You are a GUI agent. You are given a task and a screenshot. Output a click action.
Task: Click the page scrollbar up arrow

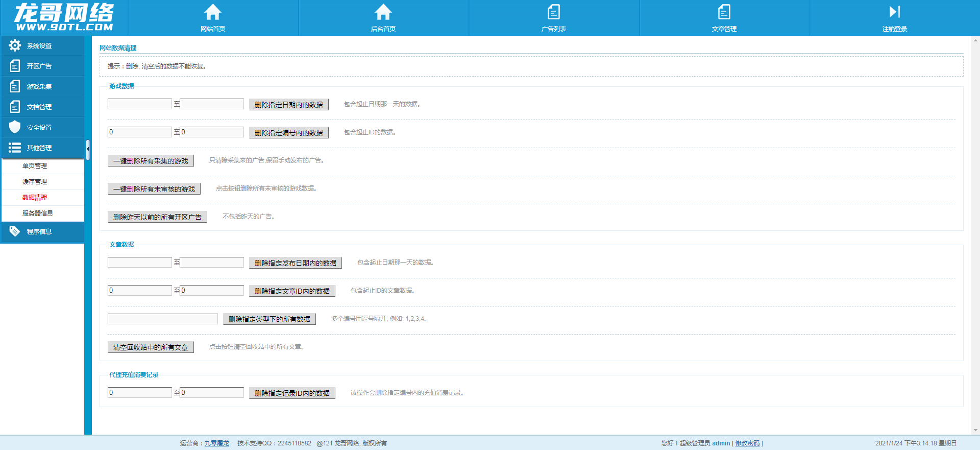pos(976,40)
